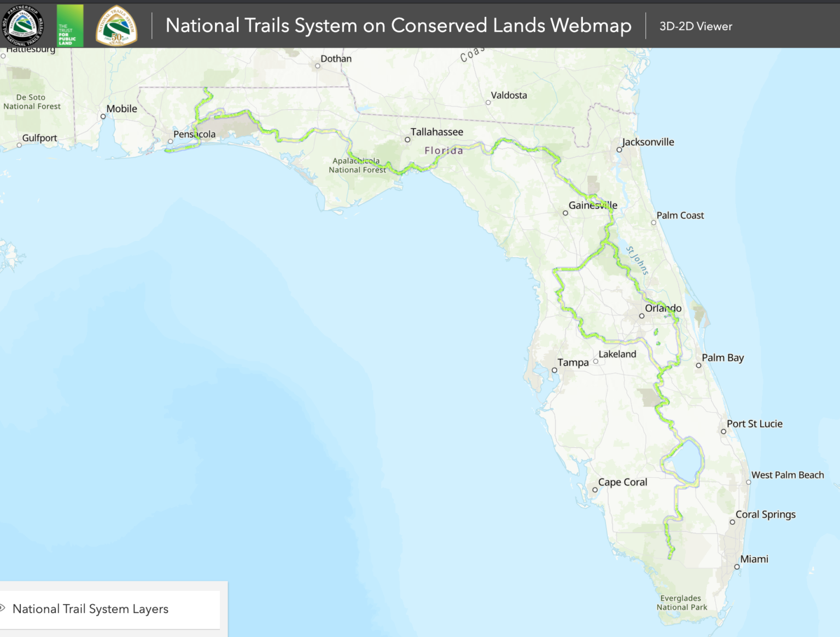Screen dimensions: 840x637
Task: Click the West Palm Beach city marker
Action: pyautogui.click(x=748, y=482)
